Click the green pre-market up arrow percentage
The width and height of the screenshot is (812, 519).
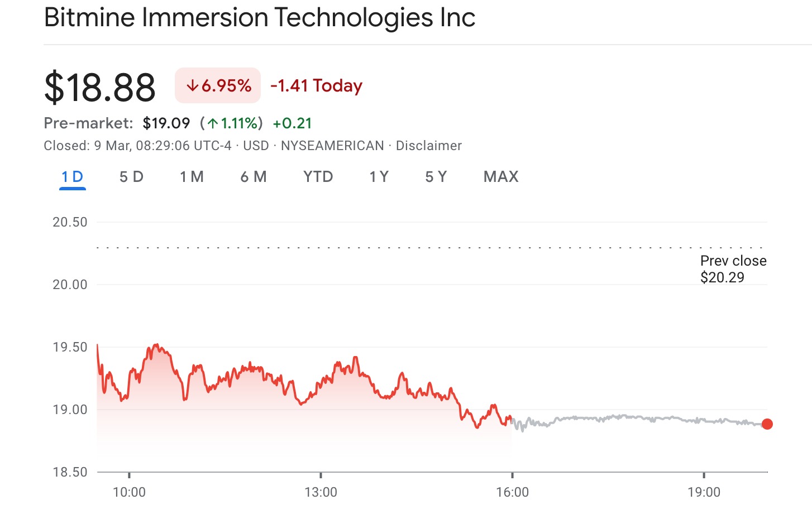pos(231,123)
